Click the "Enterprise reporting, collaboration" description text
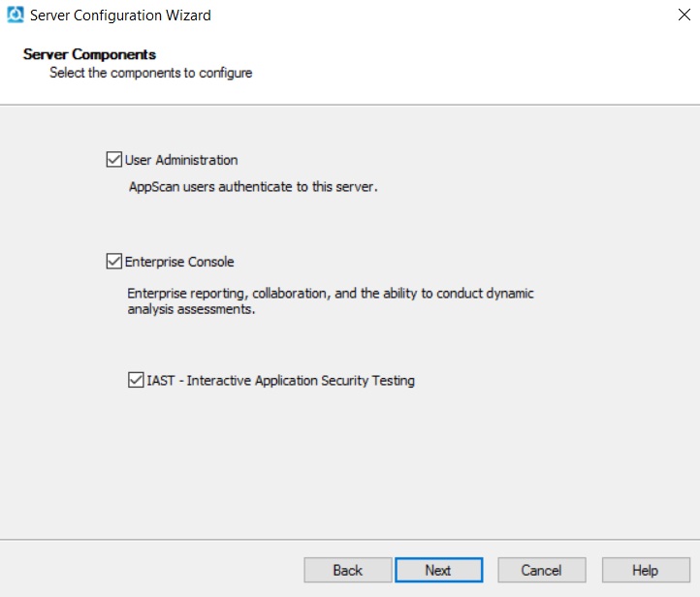This screenshot has height=597, width=700. point(331,293)
